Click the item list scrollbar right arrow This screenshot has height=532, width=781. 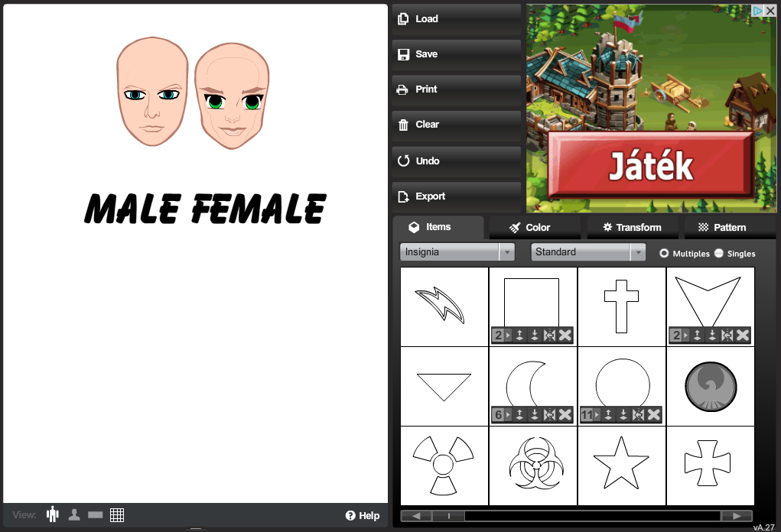[x=737, y=516]
